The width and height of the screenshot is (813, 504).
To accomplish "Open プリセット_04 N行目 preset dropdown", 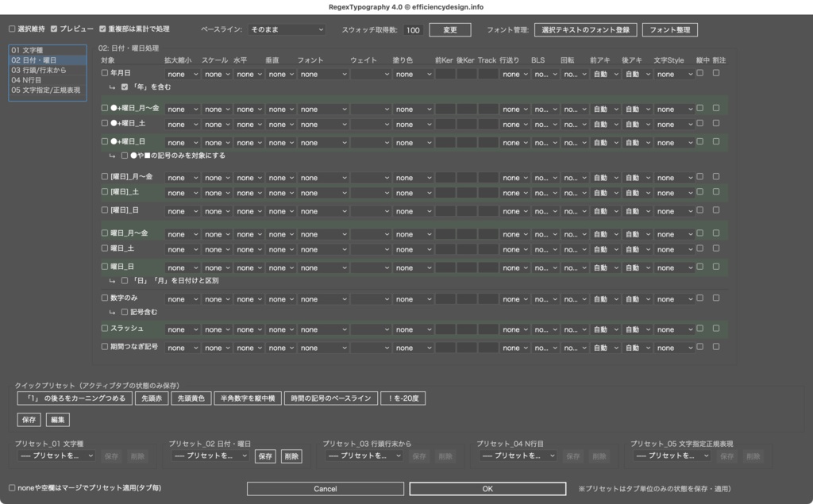I will click(518, 456).
